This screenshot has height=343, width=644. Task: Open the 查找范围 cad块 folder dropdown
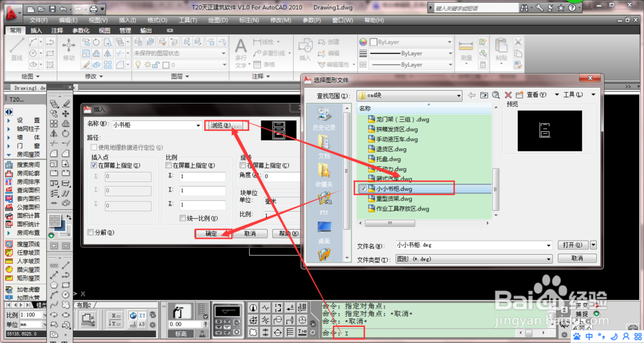point(459,96)
